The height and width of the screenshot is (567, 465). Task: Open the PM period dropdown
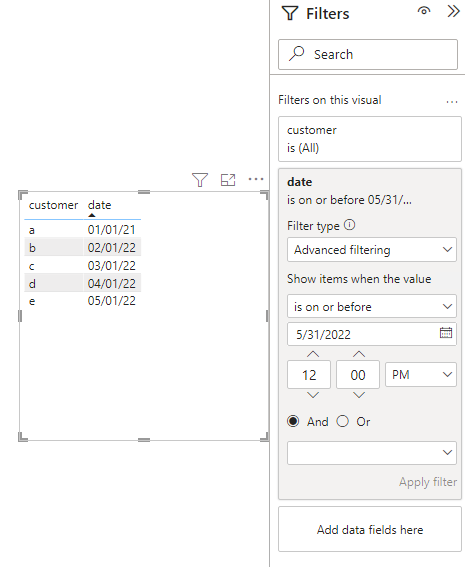point(421,375)
